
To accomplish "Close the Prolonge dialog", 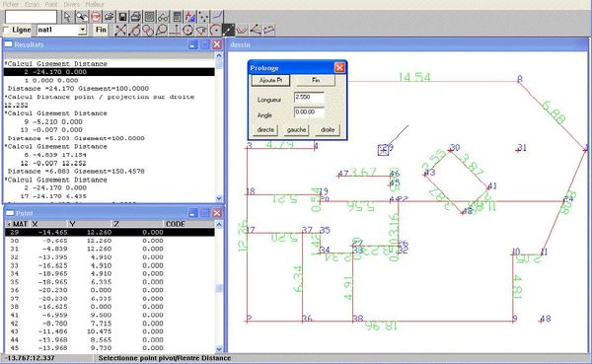I will [339, 68].
